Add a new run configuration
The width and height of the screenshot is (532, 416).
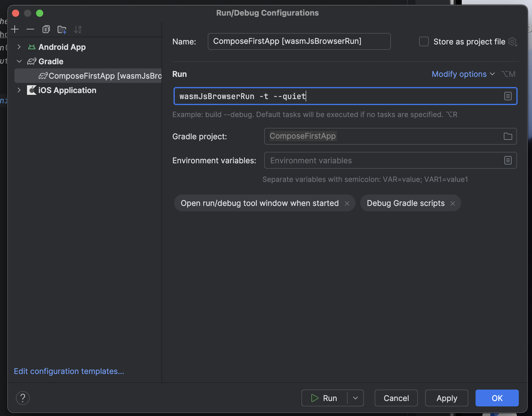tap(15, 29)
